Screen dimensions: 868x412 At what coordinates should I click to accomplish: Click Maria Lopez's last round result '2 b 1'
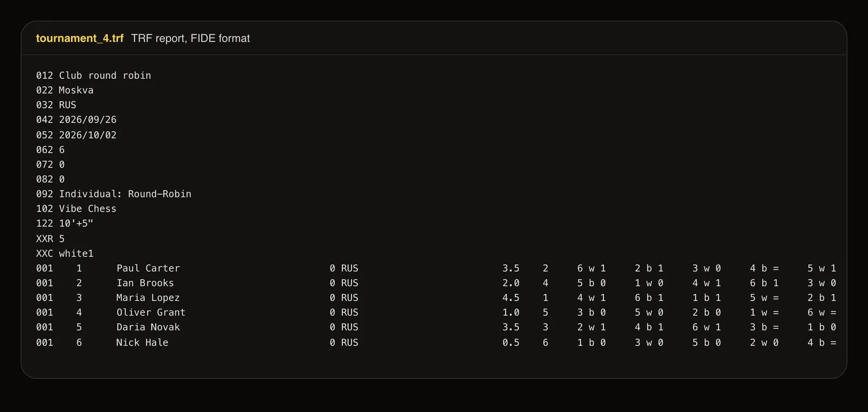point(822,297)
